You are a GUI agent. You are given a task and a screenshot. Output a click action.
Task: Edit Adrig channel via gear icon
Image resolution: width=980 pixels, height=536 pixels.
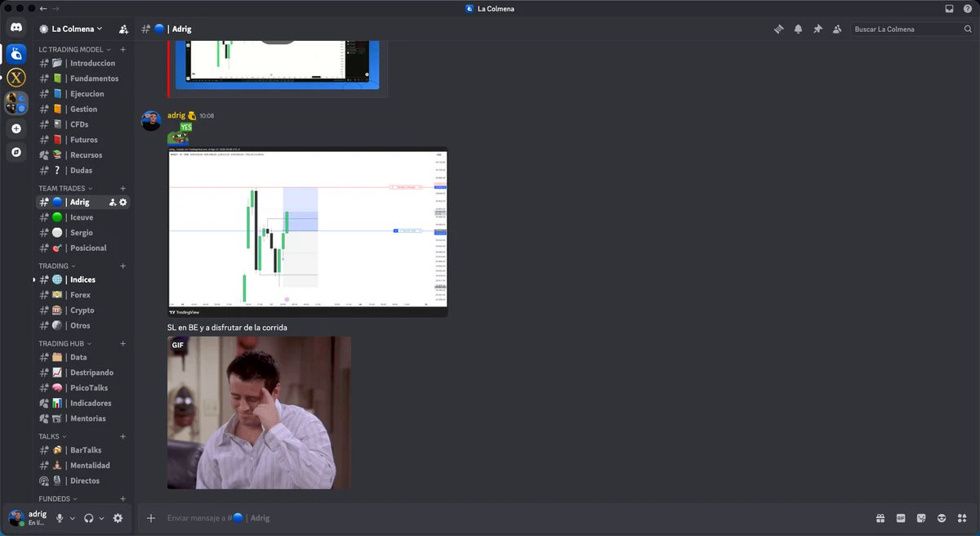coord(123,202)
